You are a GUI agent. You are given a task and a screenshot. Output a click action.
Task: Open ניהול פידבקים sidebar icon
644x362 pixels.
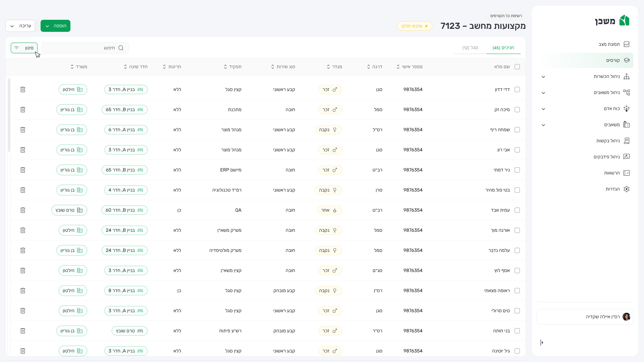pyautogui.click(x=626, y=157)
